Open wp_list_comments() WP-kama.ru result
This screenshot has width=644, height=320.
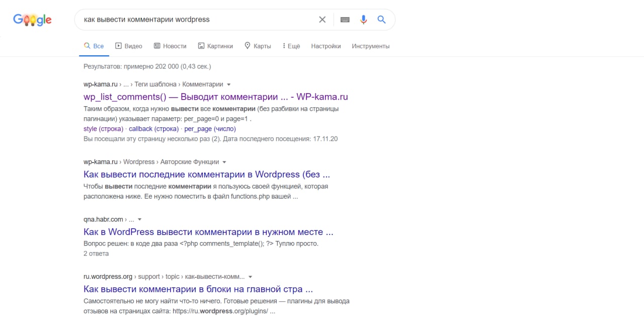coord(216,97)
